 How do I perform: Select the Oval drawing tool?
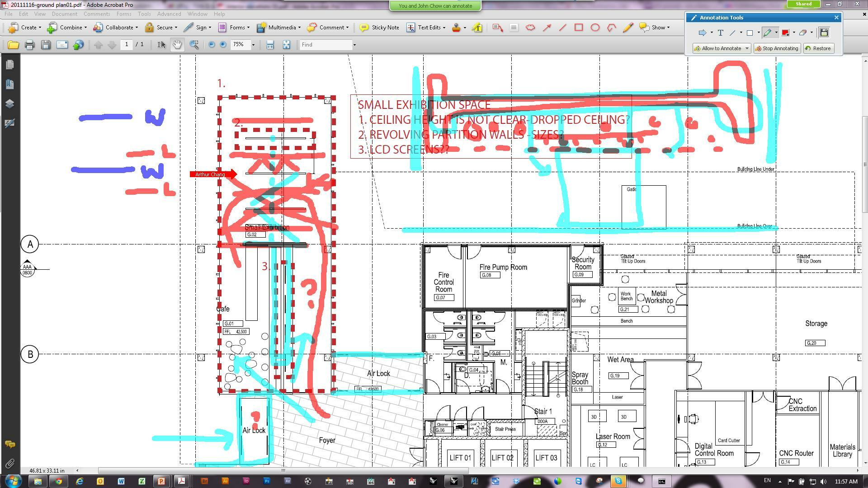pos(595,28)
